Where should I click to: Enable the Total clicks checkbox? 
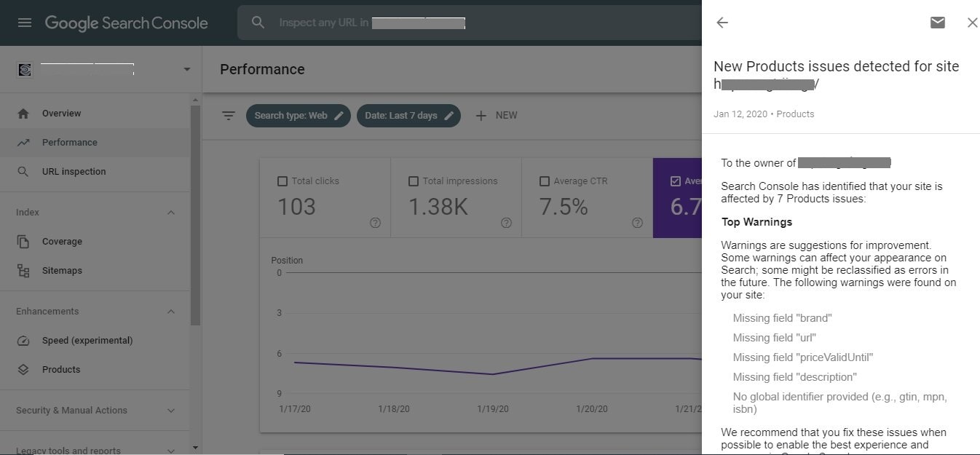[282, 181]
